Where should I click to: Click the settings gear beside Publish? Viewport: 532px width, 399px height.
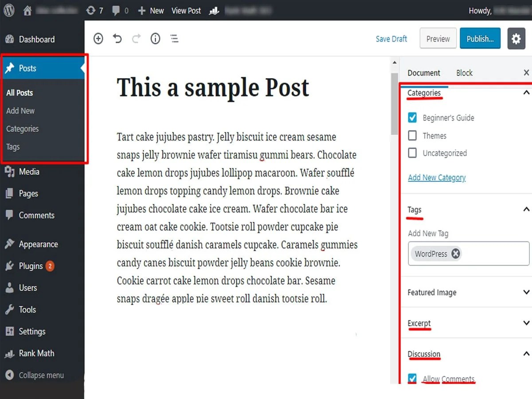point(516,39)
